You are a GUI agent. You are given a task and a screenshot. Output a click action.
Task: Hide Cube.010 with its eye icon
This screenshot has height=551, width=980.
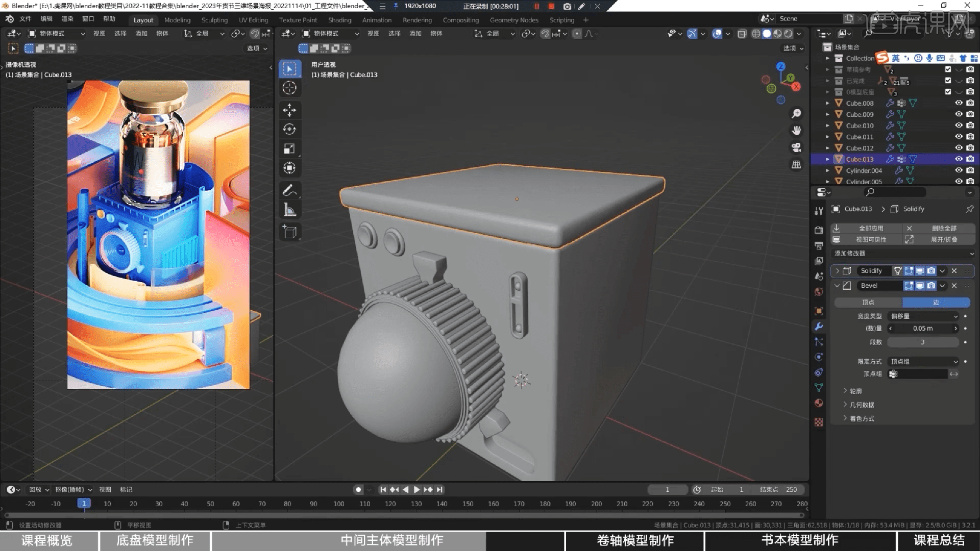pos(959,126)
